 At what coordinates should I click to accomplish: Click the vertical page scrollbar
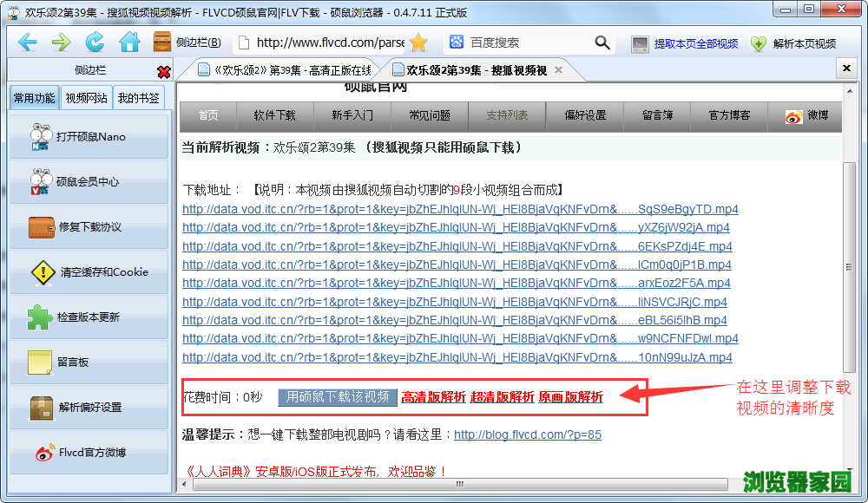[x=850, y=260]
